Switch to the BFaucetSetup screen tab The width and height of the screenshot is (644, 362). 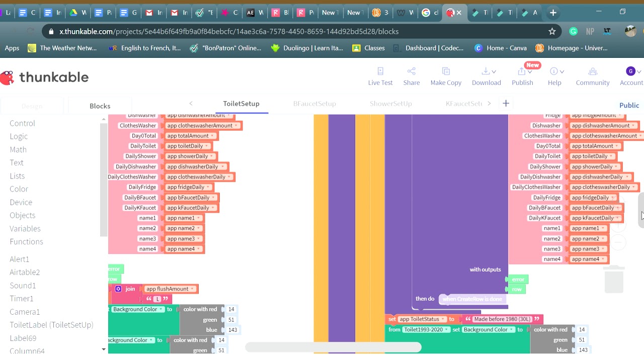(314, 104)
